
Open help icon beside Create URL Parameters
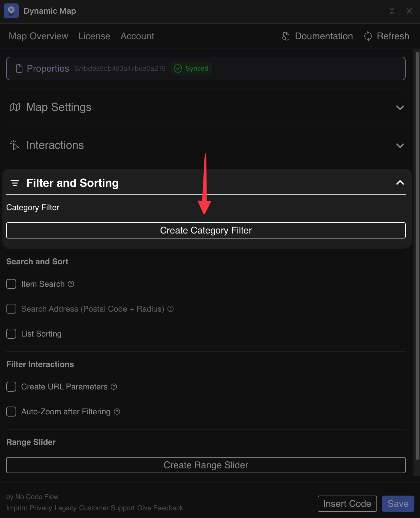tap(114, 387)
